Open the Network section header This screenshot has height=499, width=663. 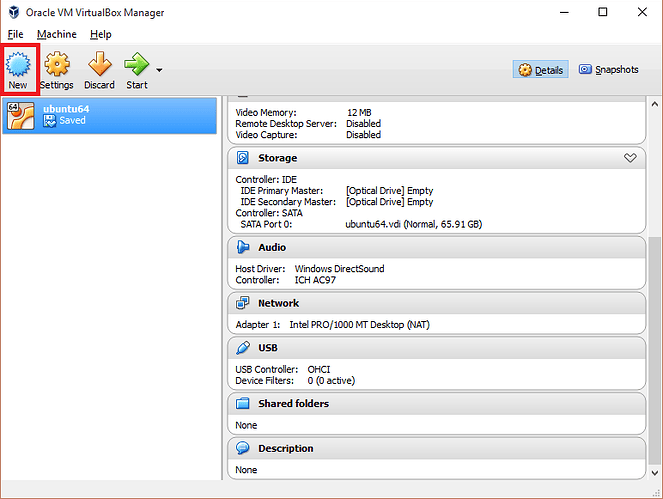click(436, 303)
